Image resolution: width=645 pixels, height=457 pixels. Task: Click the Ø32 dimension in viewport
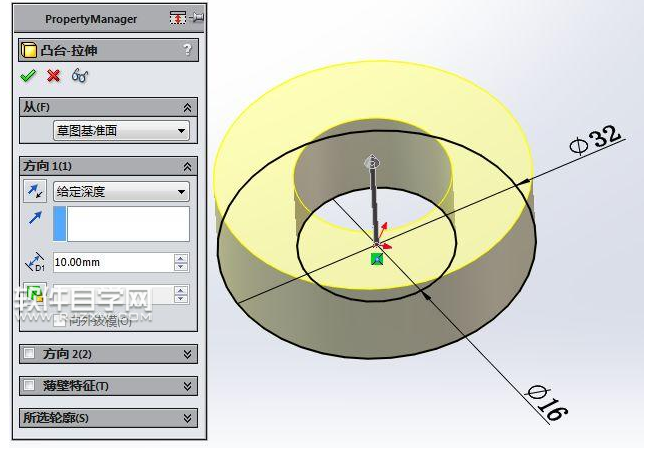click(596, 141)
